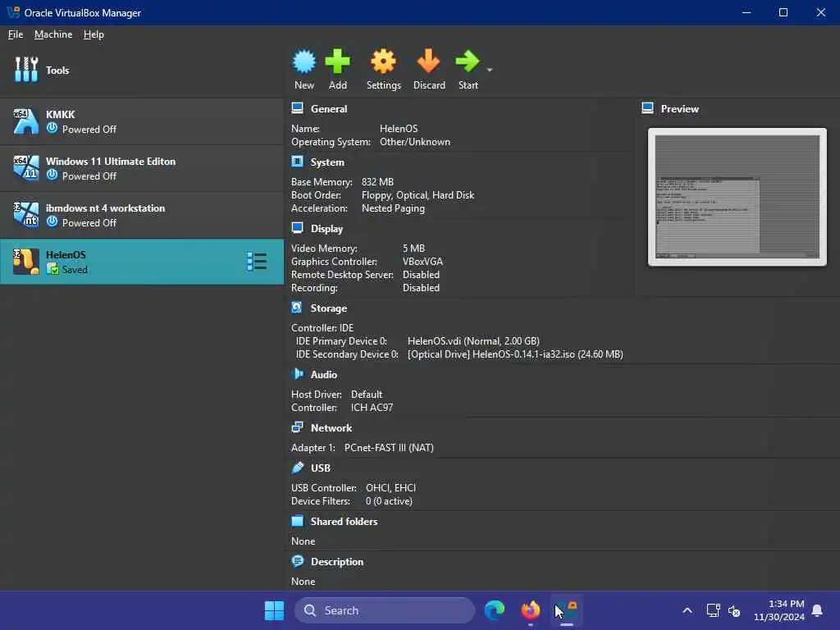This screenshot has height=630, width=840.
Task: Open the USB section heading link
Action: [x=321, y=468]
